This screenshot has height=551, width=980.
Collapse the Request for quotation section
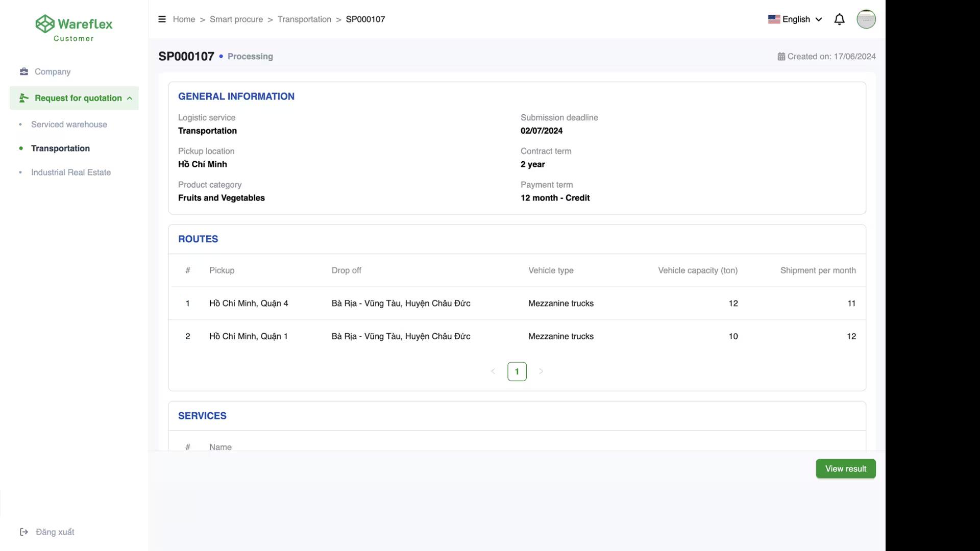point(130,98)
